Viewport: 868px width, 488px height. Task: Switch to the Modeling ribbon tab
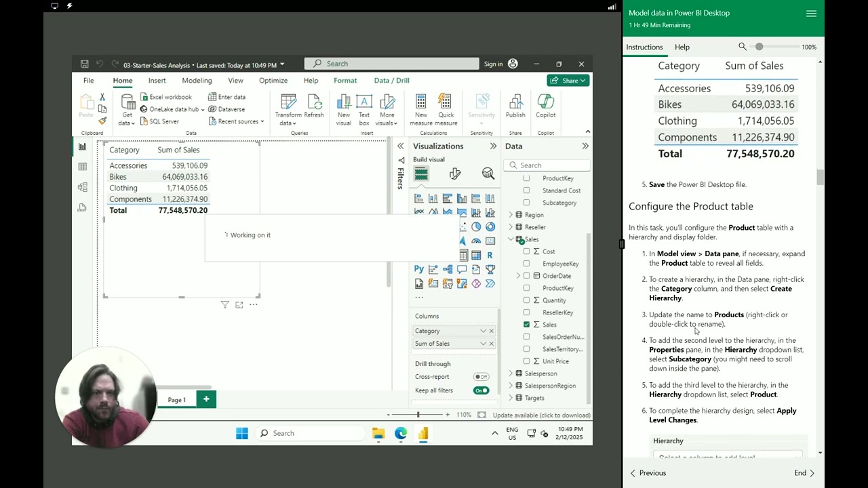[x=197, y=80]
